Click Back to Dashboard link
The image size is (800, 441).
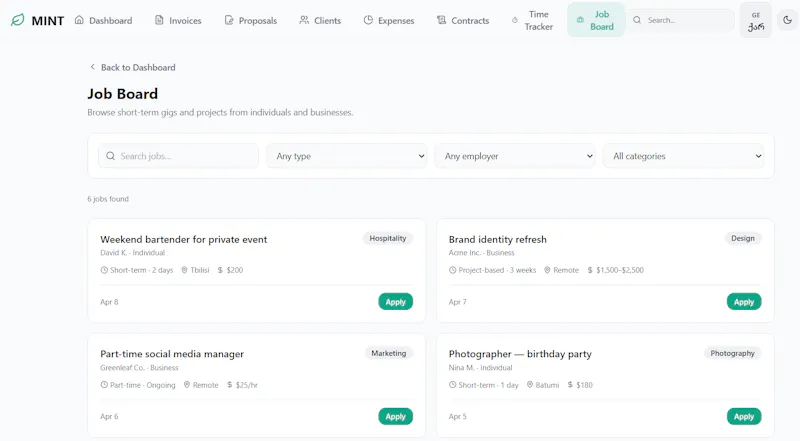point(133,67)
